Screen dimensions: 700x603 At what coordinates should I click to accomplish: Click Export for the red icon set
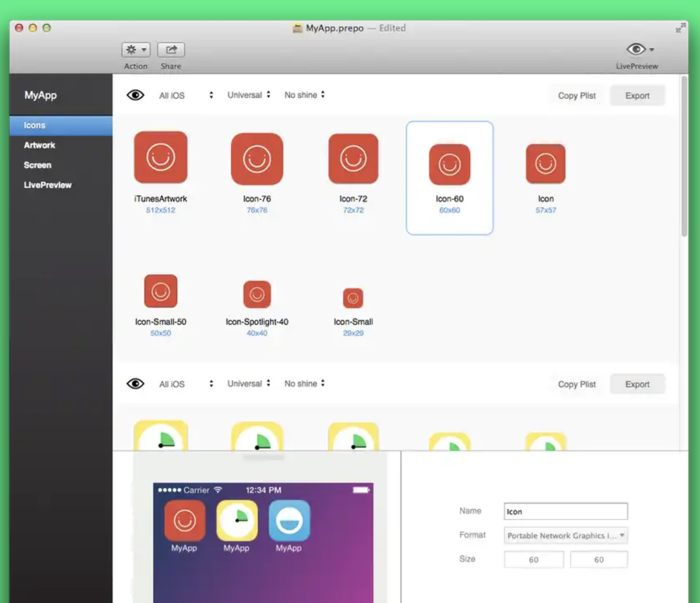click(x=637, y=96)
